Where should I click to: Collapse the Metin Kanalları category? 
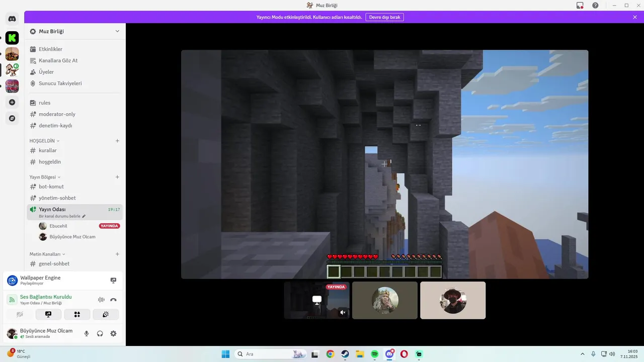click(x=47, y=254)
